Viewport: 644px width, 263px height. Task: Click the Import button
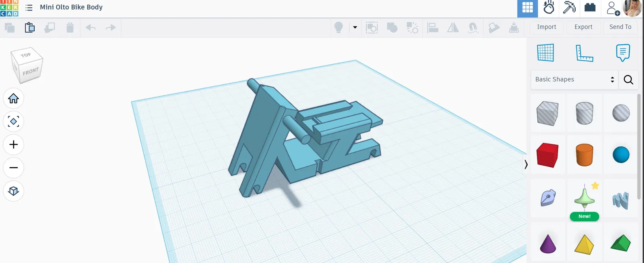click(x=546, y=27)
